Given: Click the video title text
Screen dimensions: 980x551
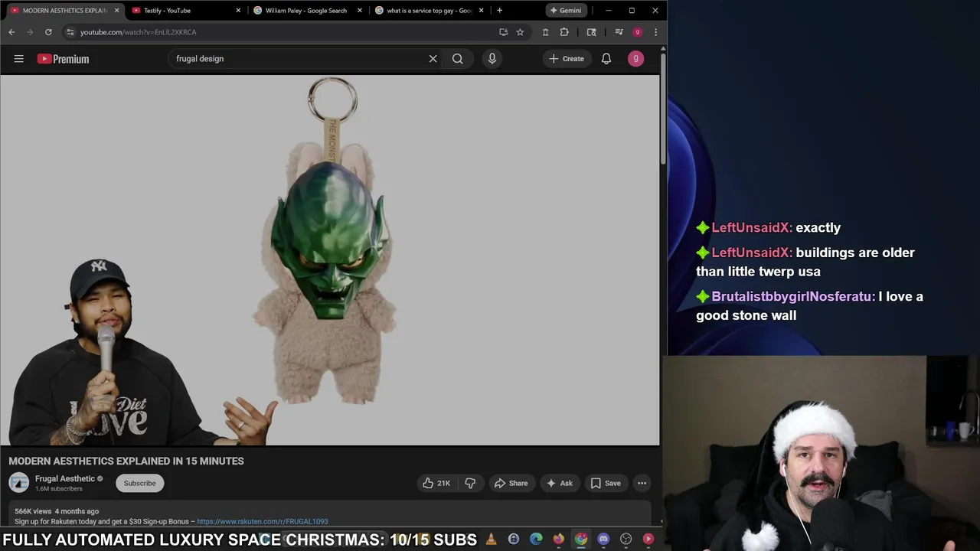Looking at the screenshot, I should (126, 461).
